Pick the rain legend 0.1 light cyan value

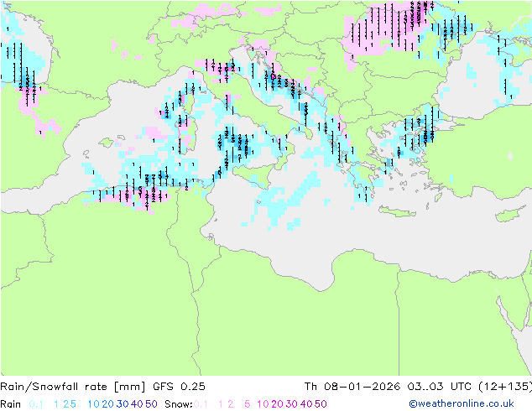coord(36,404)
